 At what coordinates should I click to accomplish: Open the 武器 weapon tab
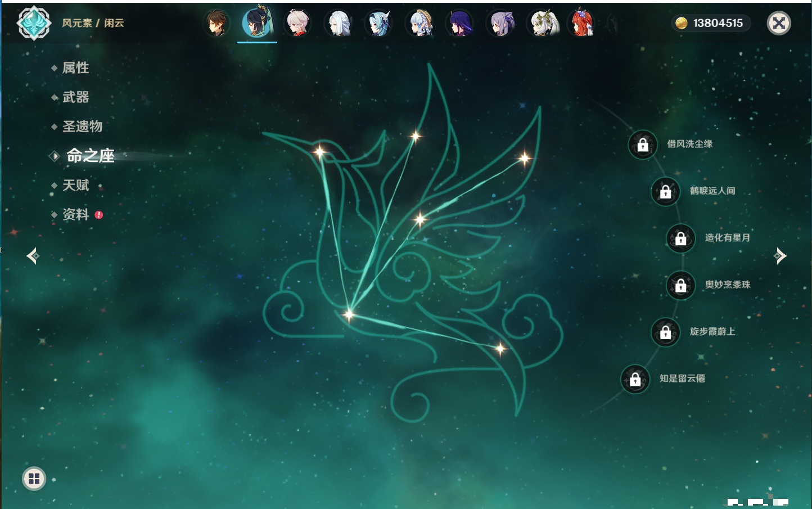coord(75,97)
